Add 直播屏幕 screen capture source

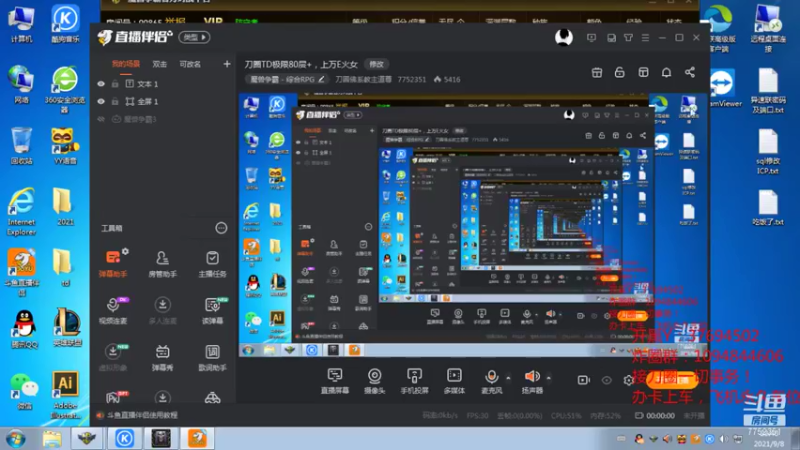[x=335, y=381]
